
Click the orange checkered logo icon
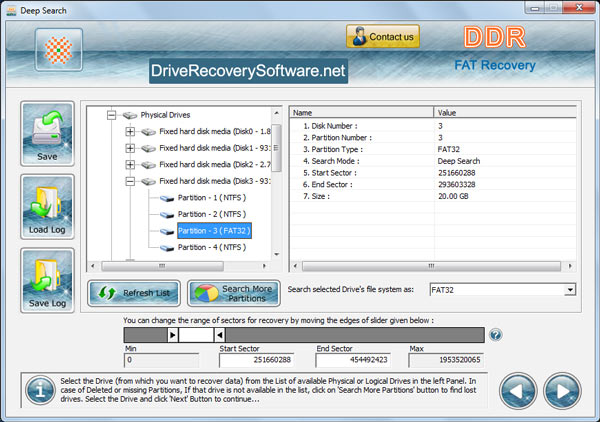tap(59, 50)
